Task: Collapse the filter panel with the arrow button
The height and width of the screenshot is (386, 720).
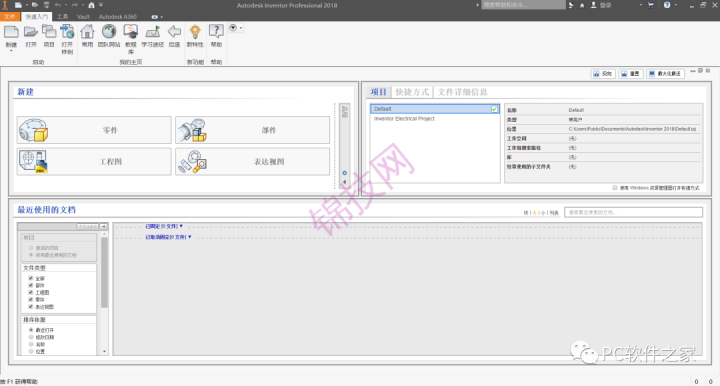Action: [x=104, y=227]
